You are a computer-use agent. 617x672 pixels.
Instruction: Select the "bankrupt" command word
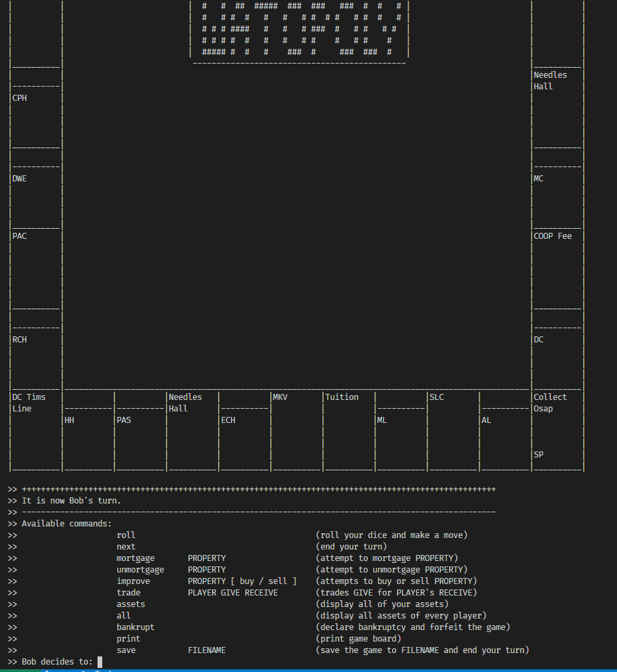tap(135, 627)
